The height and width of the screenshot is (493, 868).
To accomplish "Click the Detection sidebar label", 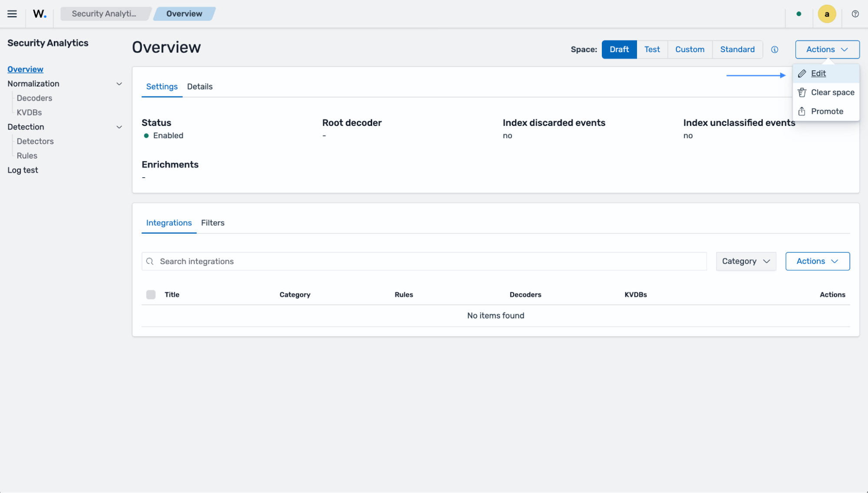I will [26, 127].
